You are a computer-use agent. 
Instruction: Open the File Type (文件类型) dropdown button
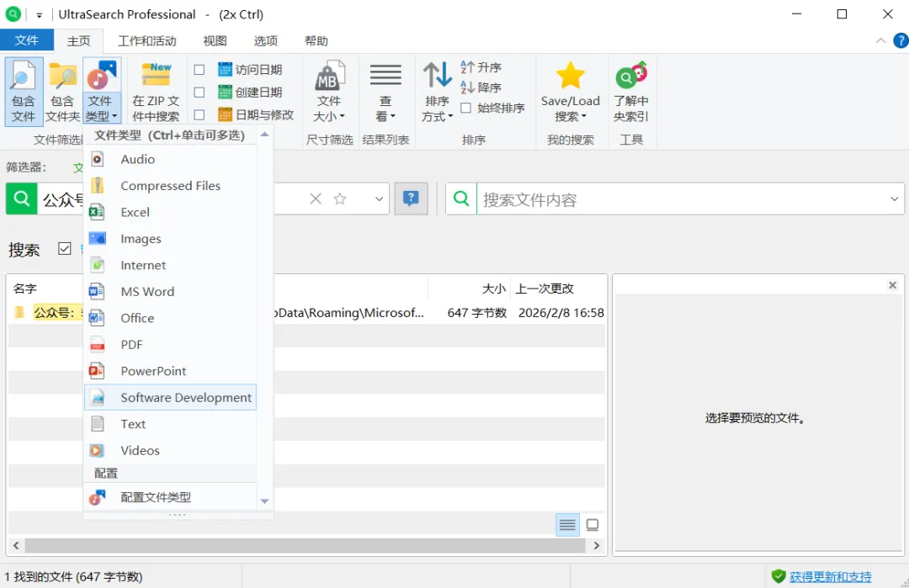(x=102, y=92)
